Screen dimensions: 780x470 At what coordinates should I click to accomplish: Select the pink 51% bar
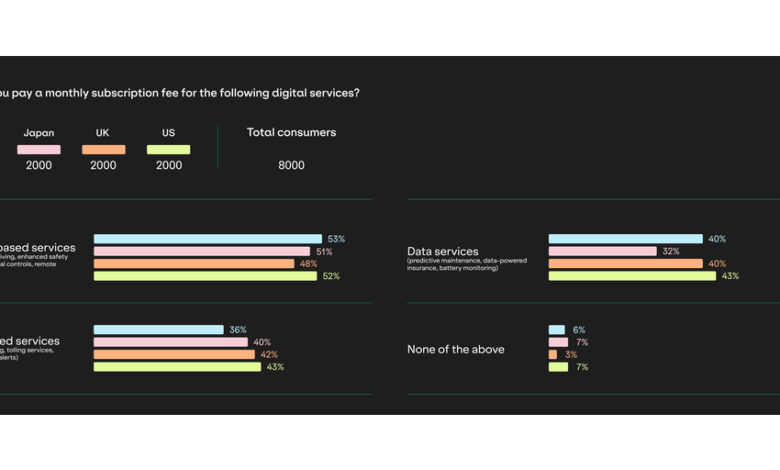[202, 252]
